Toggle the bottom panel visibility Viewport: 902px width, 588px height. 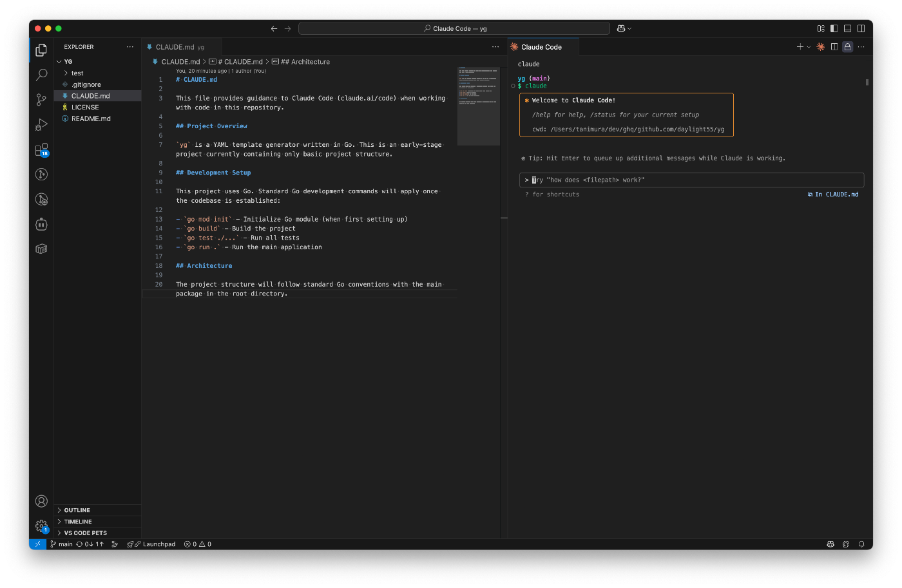(848, 28)
